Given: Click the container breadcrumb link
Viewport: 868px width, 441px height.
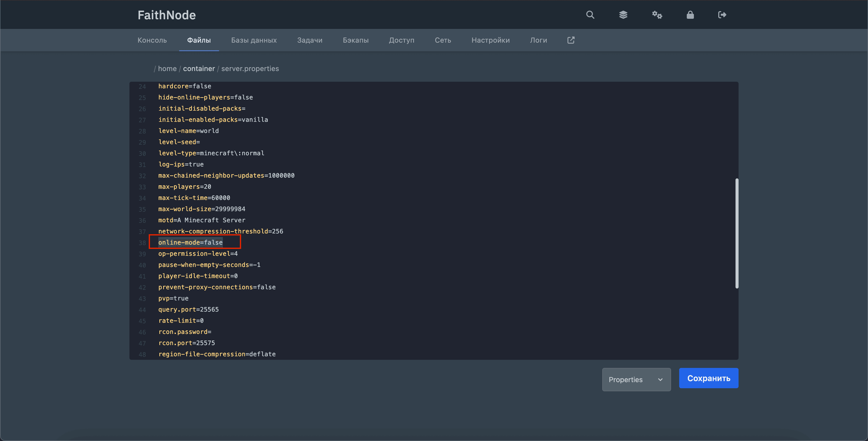Looking at the screenshot, I should click(199, 69).
